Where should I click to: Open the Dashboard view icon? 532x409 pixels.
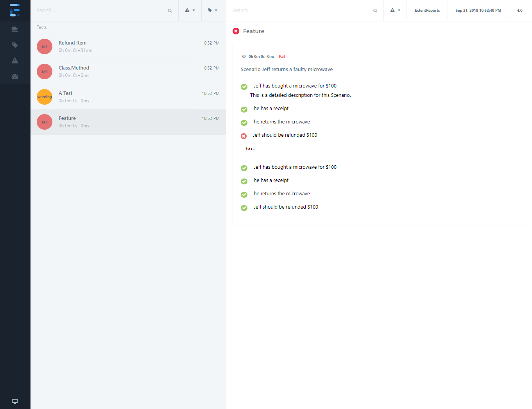pos(15,77)
